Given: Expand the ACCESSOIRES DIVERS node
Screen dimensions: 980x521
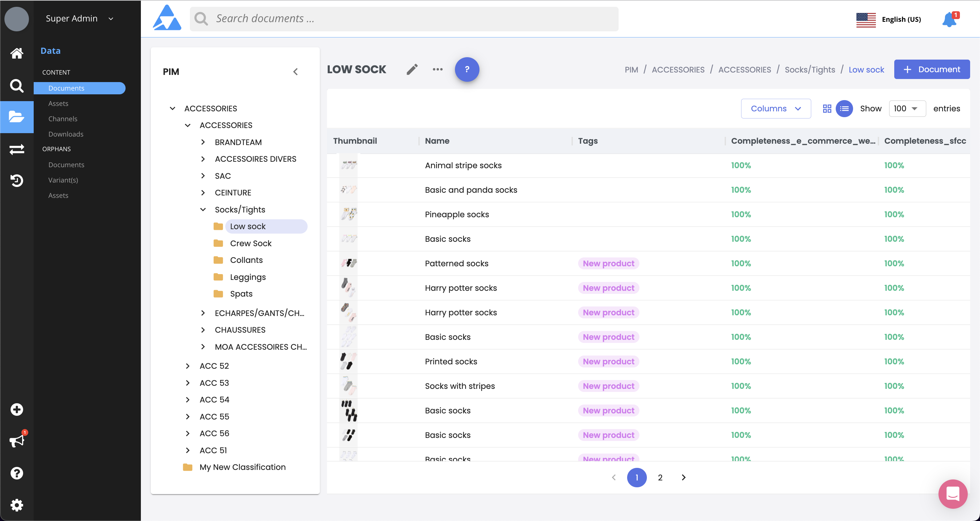Looking at the screenshot, I should tap(203, 159).
